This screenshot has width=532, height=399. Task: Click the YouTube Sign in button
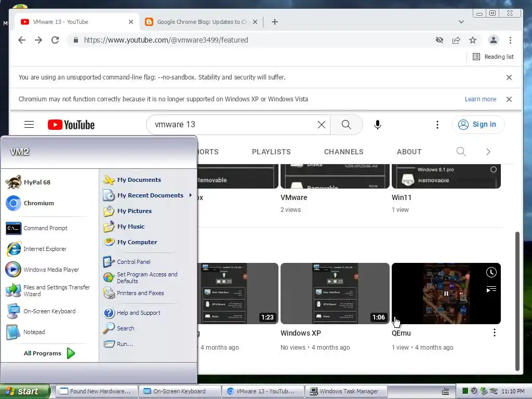pyautogui.click(x=478, y=125)
